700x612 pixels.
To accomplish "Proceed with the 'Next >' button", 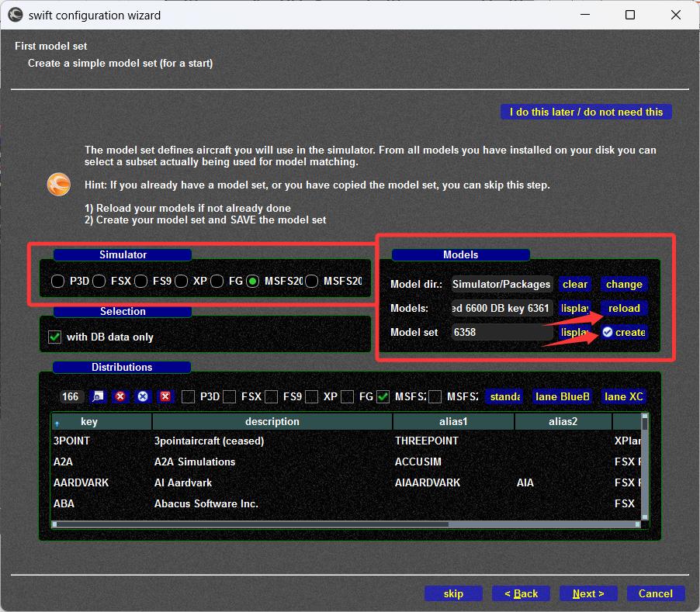I will point(588,593).
